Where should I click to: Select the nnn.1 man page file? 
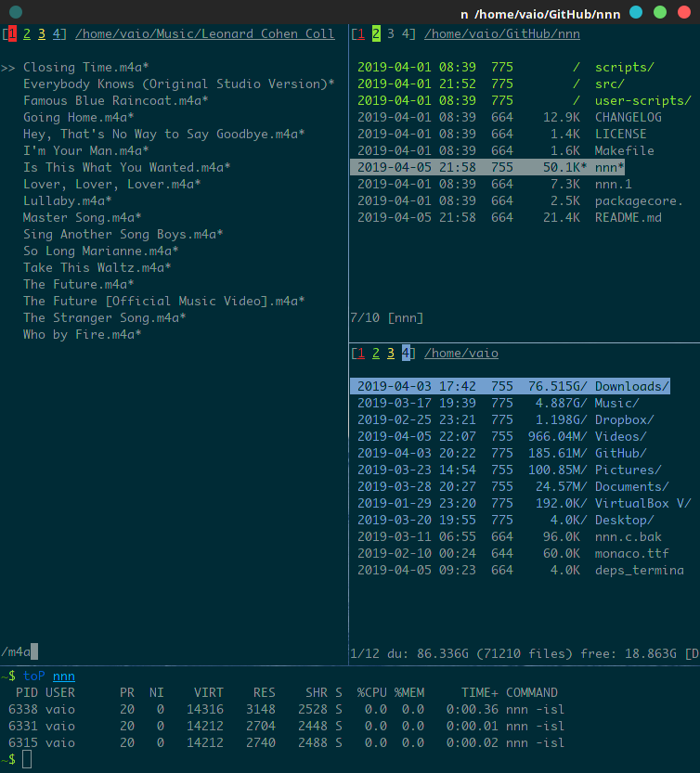[x=613, y=185]
